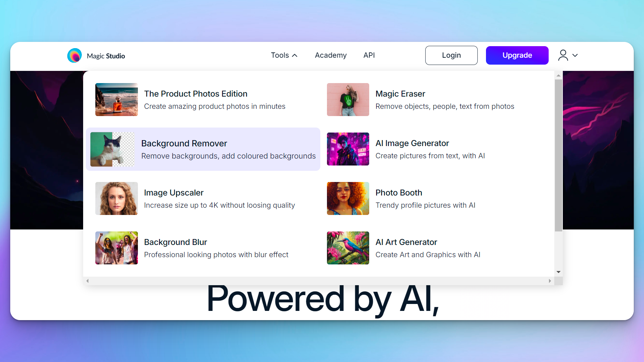Open the Image Upscaler face thumbnail

pos(116,198)
